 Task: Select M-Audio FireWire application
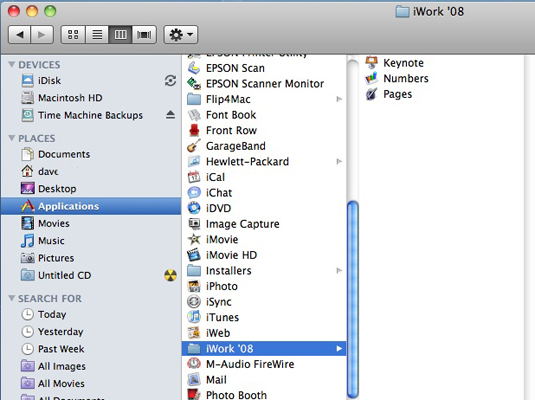pyautogui.click(x=264, y=364)
